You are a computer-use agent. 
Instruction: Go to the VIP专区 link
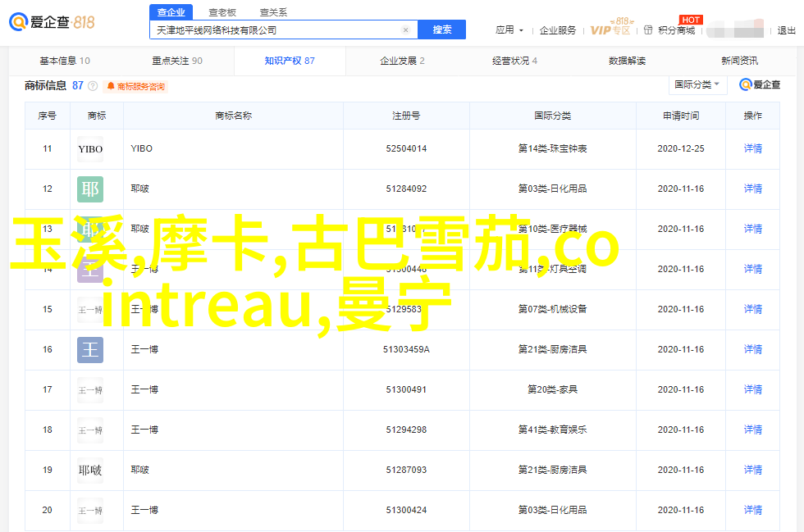pos(610,30)
